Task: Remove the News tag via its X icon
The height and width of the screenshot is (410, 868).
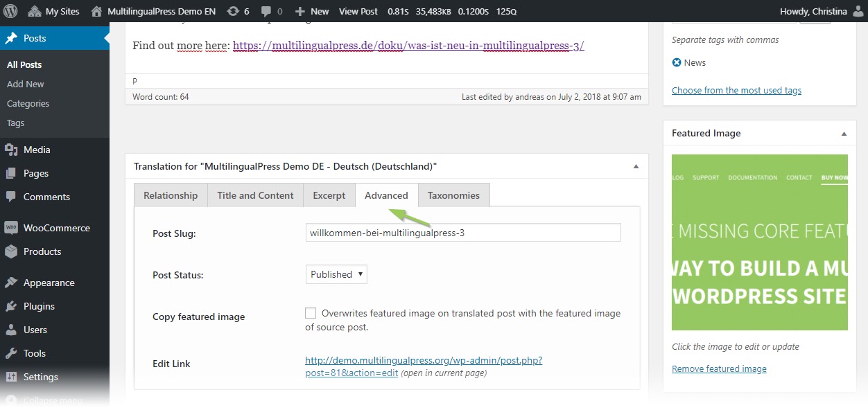Action: coord(676,62)
